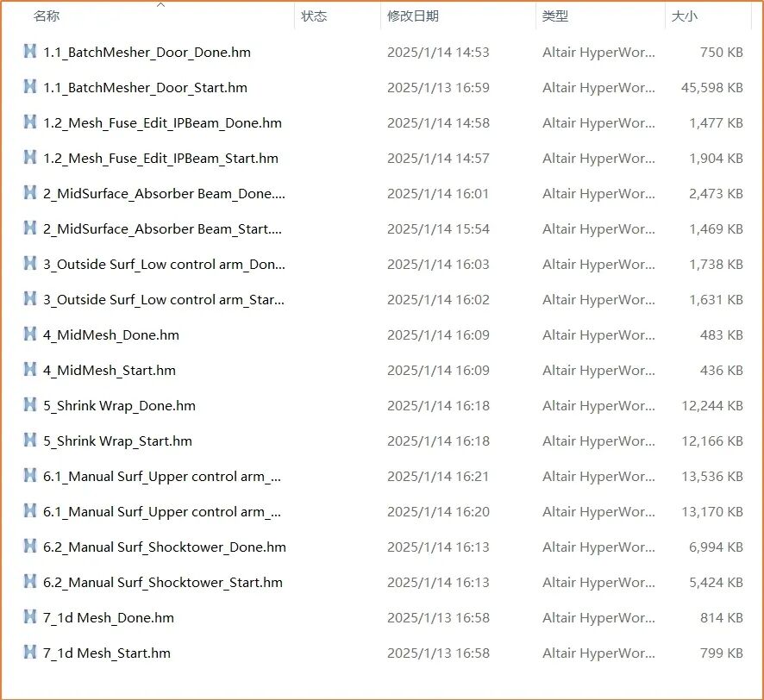Click icon of the 6.1 file dated 16:21
Viewport: 764px width, 700px height.
click(x=30, y=475)
